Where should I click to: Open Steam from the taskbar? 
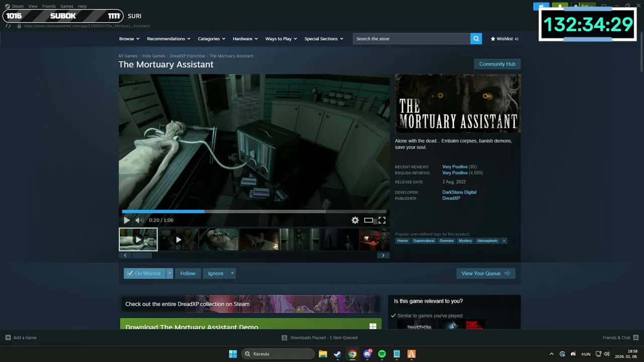(x=338, y=354)
